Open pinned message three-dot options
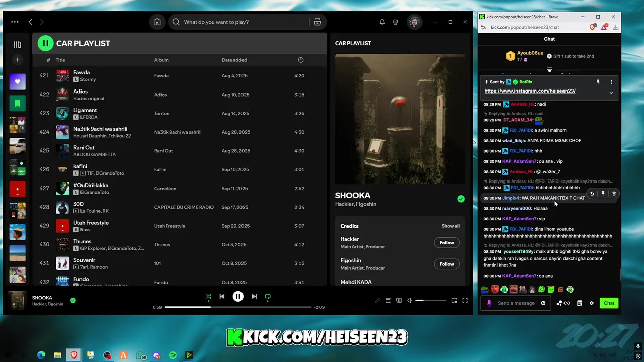644x362 pixels. click(x=611, y=82)
